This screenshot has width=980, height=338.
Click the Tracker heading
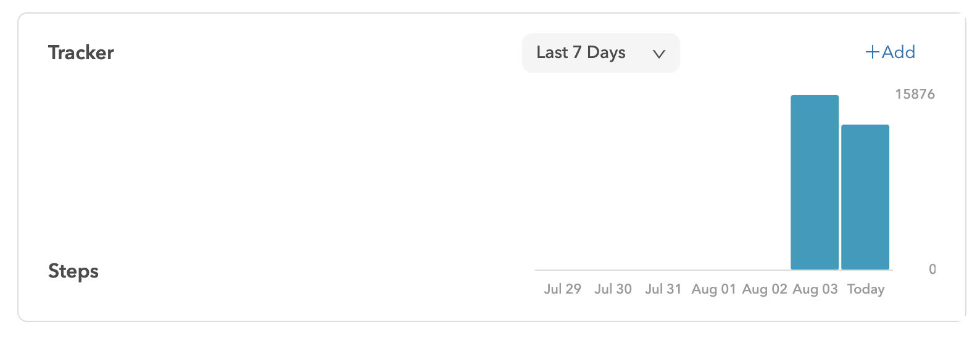click(81, 52)
